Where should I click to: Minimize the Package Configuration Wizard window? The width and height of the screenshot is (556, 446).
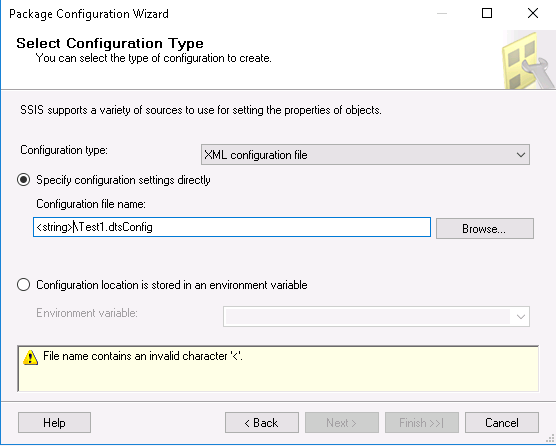coord(442,13)
